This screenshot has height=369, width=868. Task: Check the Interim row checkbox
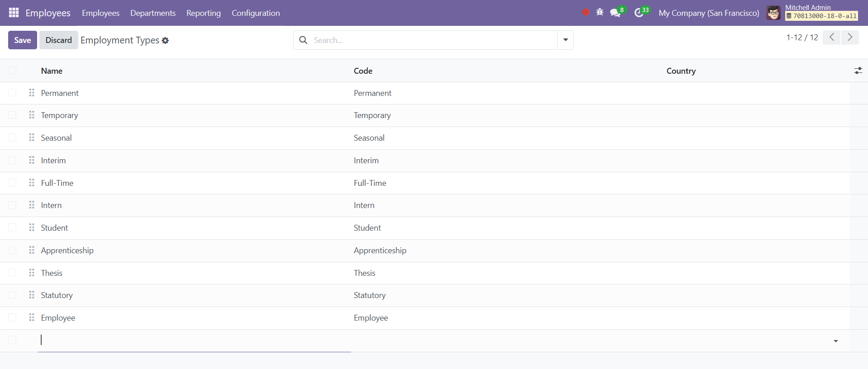(x=12, y=160)
